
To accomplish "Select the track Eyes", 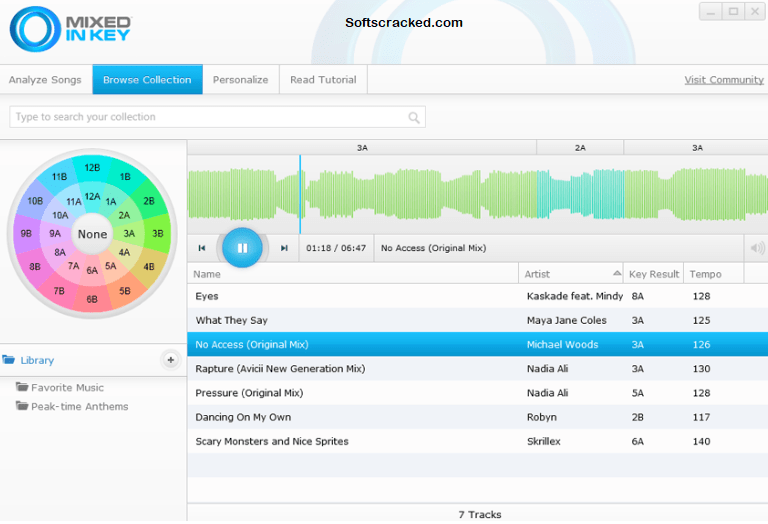I will click(478, 296).
